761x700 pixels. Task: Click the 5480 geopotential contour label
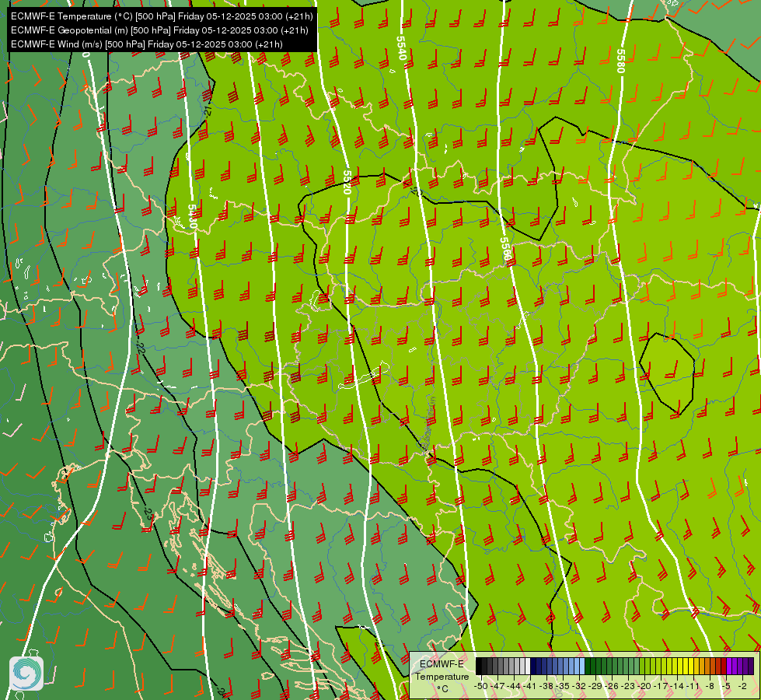(192, 216)
